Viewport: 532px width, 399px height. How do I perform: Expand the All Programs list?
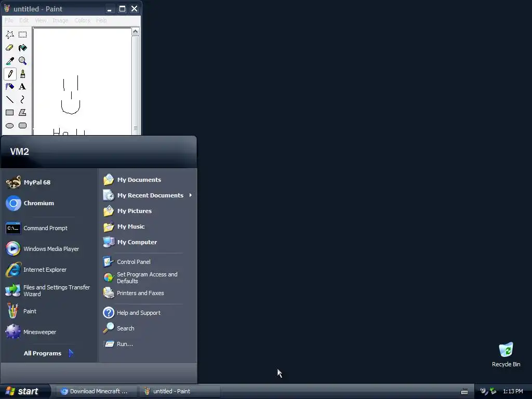coord(49,353)
